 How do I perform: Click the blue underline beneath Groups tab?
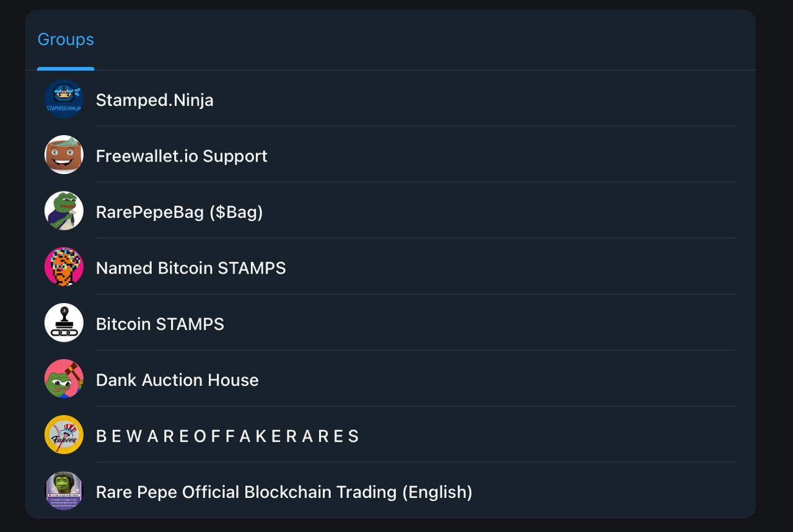[66, 69]
